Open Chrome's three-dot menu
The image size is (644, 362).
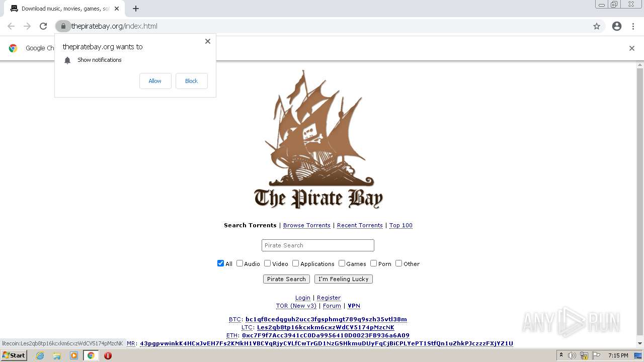tap(633, 26)
